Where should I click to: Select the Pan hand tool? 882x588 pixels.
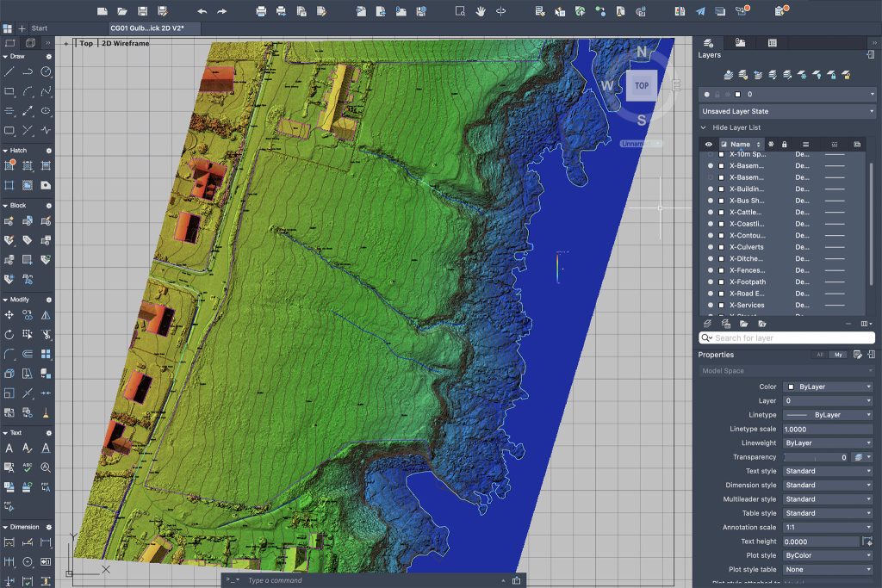point(481,11)
